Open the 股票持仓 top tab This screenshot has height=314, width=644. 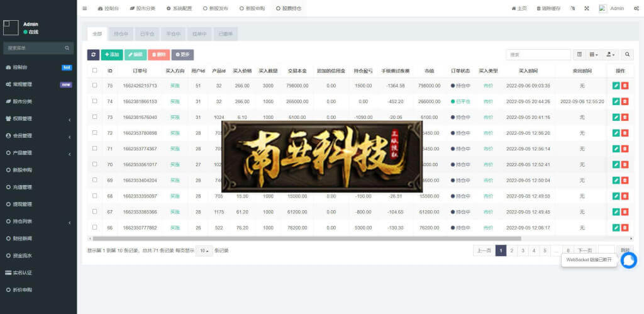pyautogui.click(x=289, y=8)
